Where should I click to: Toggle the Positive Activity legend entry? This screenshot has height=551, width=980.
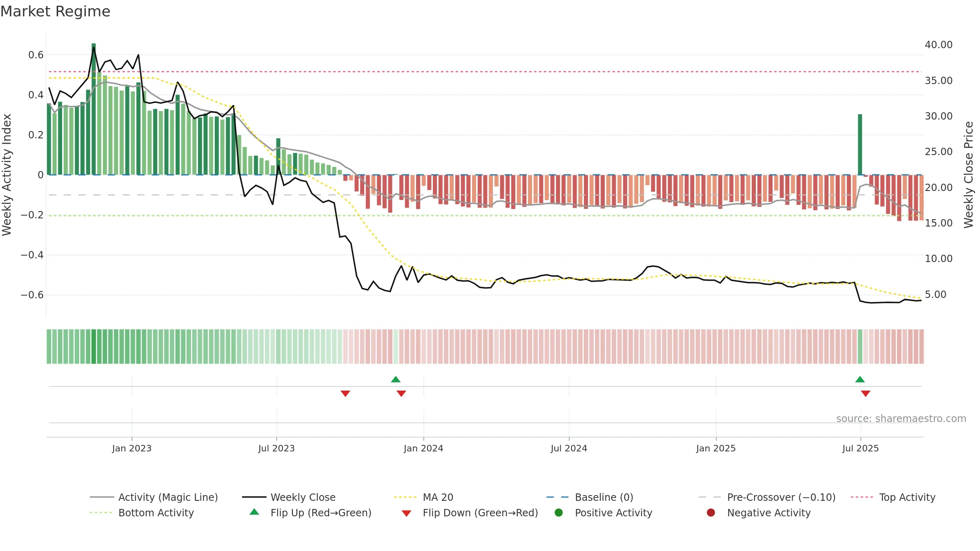(x=603, y=513)
